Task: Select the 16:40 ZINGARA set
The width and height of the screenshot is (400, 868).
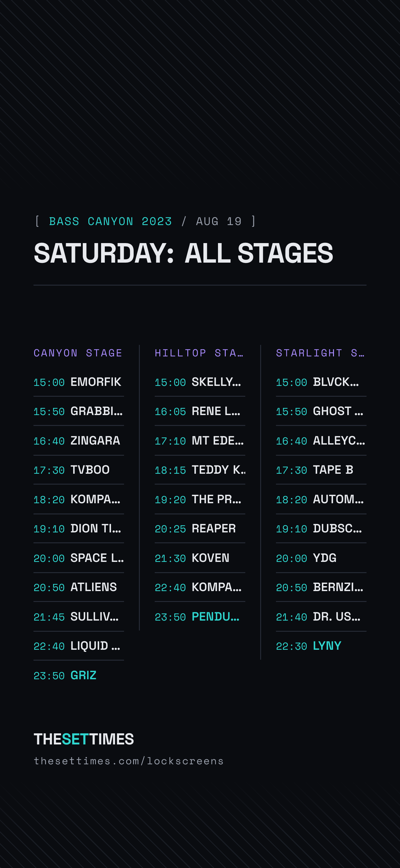Action: [79, 441]
